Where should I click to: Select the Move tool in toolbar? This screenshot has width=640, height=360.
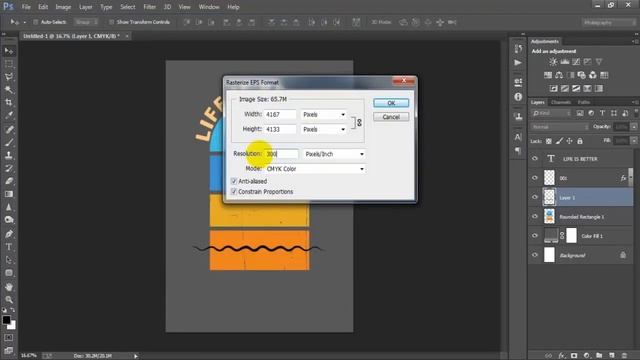point(9,51)
